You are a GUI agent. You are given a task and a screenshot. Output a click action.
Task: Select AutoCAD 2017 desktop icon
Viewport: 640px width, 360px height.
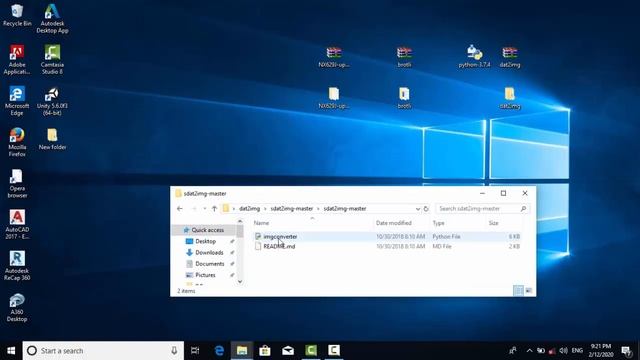pos(17,224)
